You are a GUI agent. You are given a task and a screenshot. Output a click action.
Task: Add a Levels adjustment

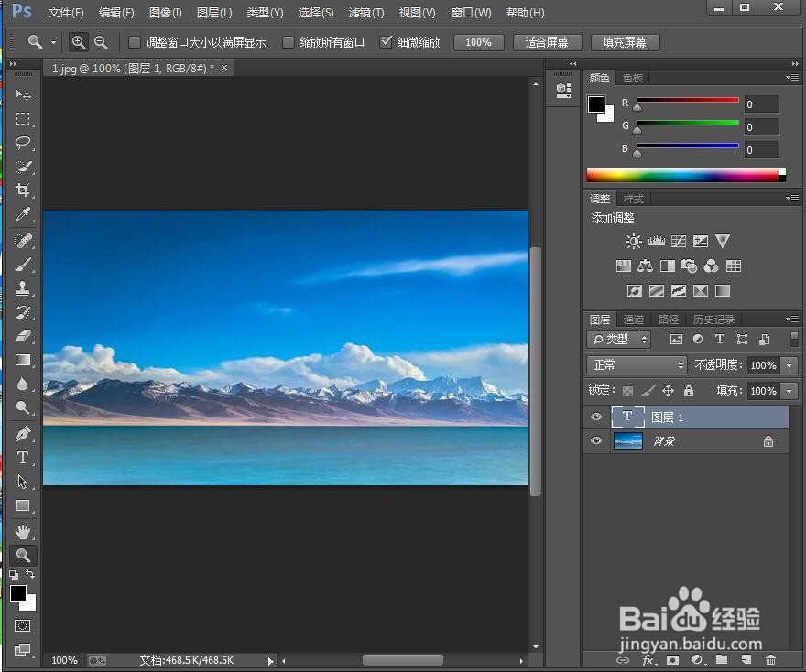click(656, 241)
